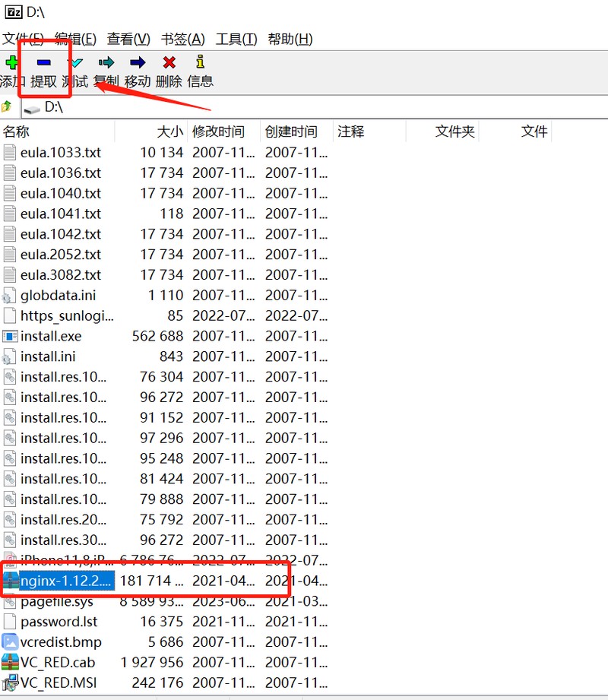Click size value 242 176
The width and height of the screenshot is (608, 700).
click(x=157, y=683)
